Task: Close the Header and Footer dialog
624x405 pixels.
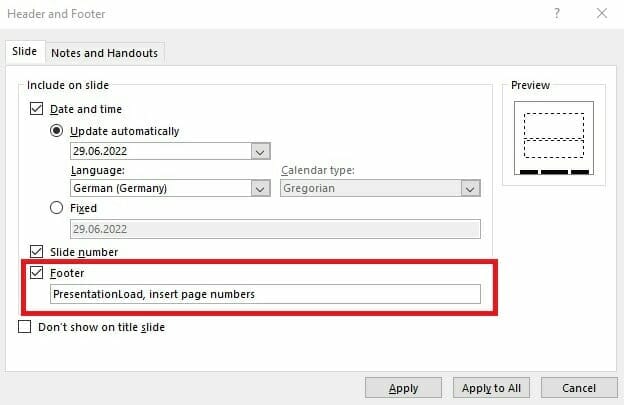Action: (x=601, y=14)
